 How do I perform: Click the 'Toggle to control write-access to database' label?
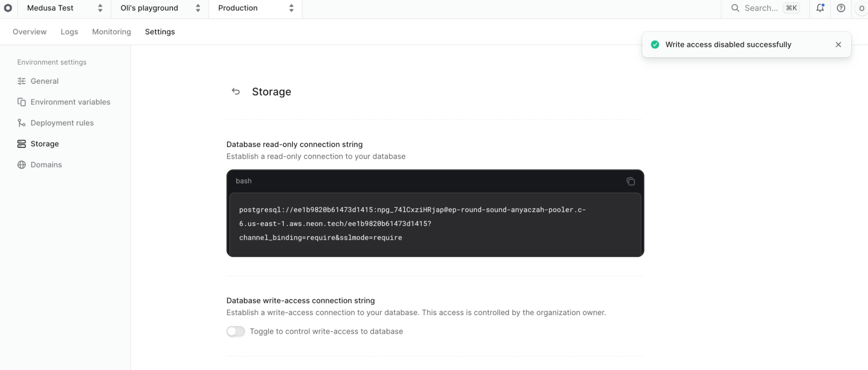(326, 331)
